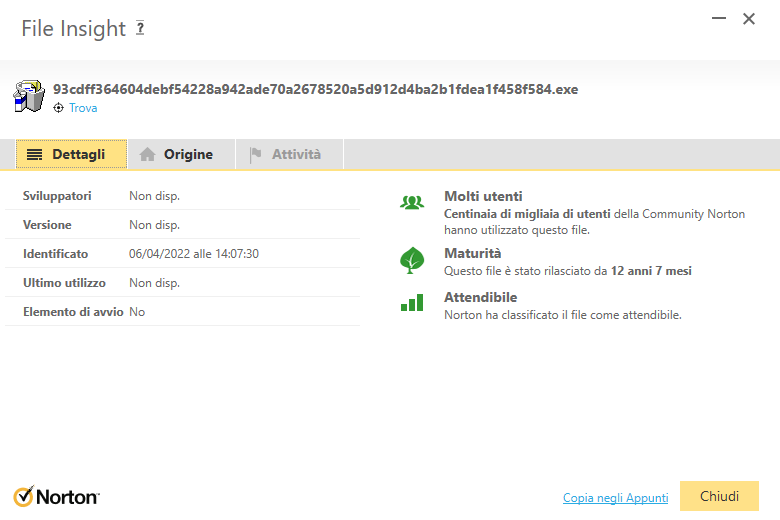The image size is (780, 520).
Task: Click the executable file icon next to filename
Action: (29, 96)
